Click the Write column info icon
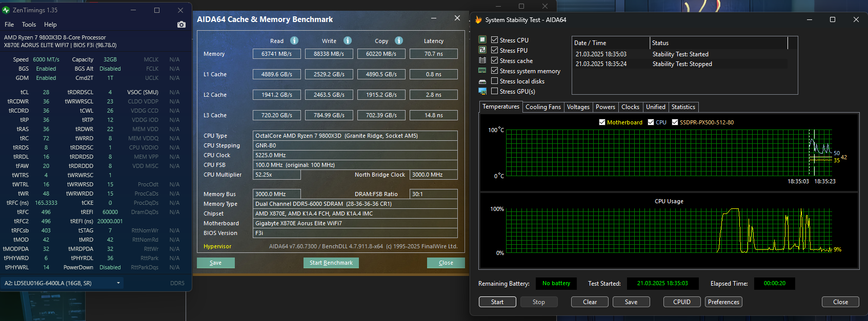The height and width of the screenshot is (321, 868). [348, 40]
